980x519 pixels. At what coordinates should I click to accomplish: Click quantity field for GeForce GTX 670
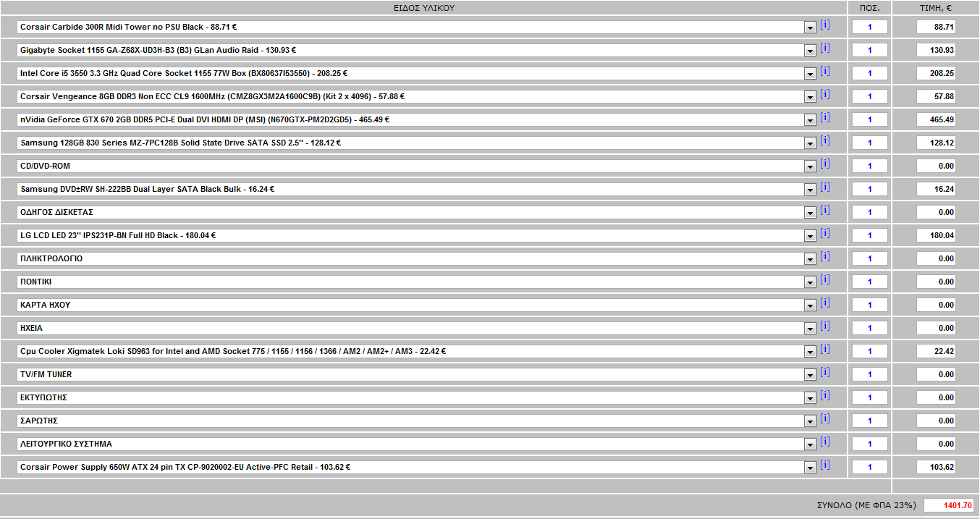(x=870, y=120)
